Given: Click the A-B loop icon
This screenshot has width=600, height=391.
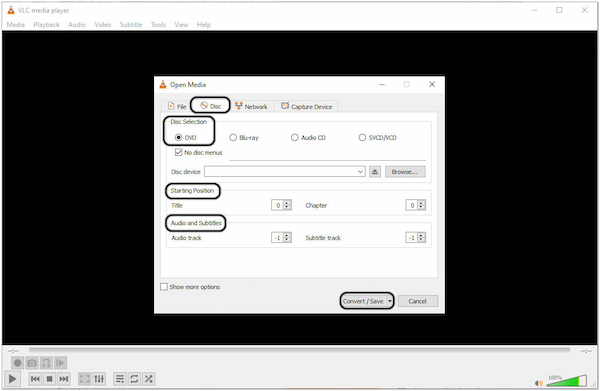Looking at the screenshot, I should point(46,363).
